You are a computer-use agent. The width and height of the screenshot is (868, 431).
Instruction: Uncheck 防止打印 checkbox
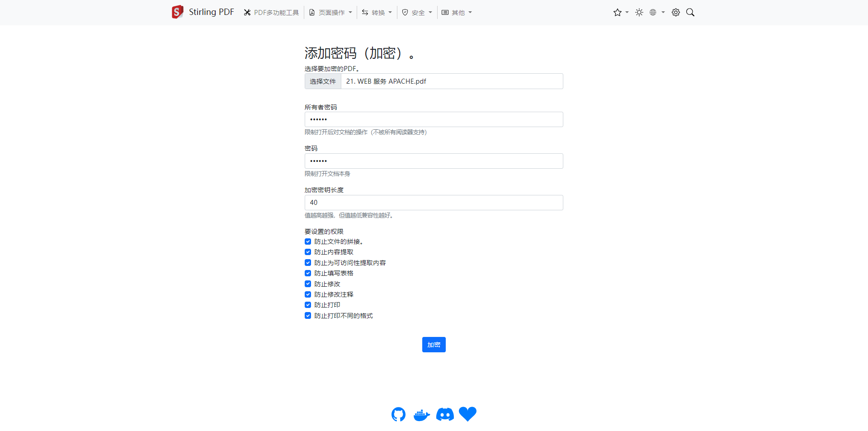click(x=308, y=305)
